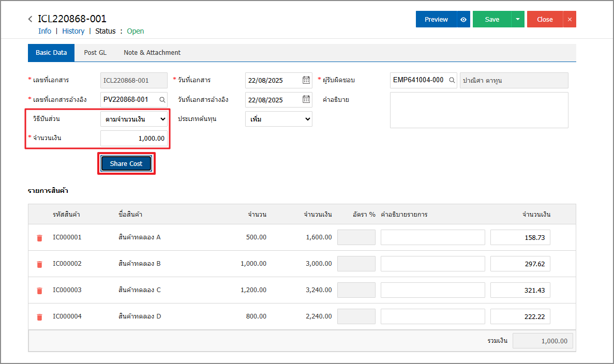This screenshot has width=614, height=364.
Task: Open the History link
Action: [73, 31]
